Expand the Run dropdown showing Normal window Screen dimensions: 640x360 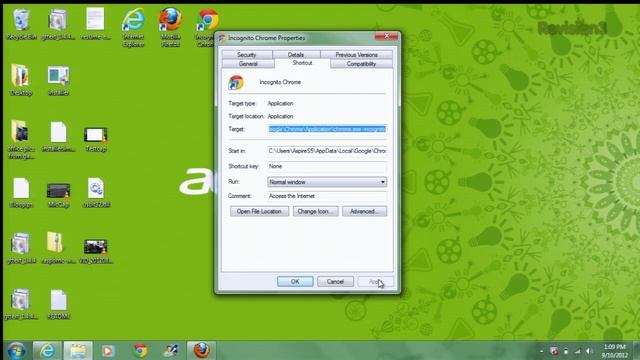[x=327, y=182]
